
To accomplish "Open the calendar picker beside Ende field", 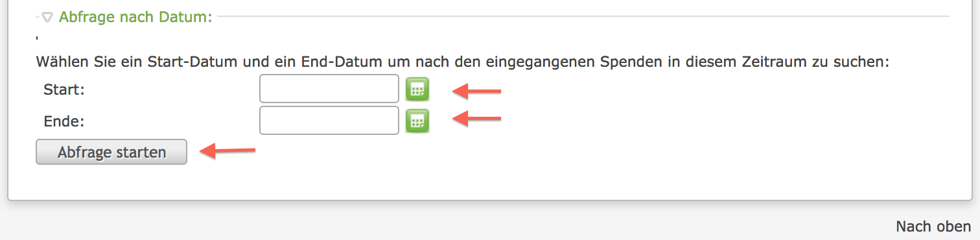I will pos(417,121).
